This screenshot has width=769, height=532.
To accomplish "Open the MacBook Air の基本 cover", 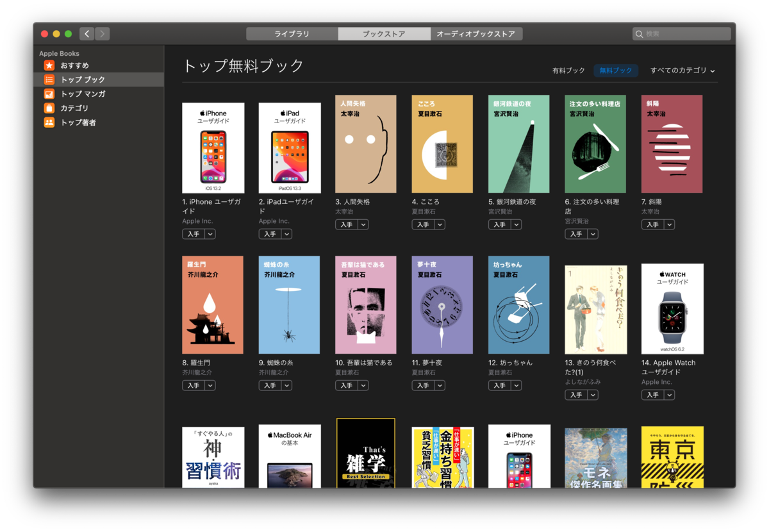I will pos(290,456).
